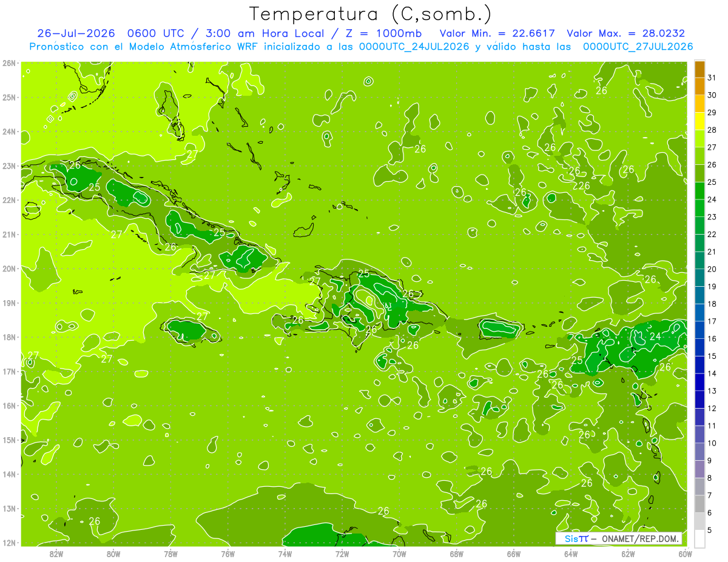Click "Valor Max. = 28.0232" value
Image resolution: width=728 pixels, height=562 pixels.
(626, 33)
